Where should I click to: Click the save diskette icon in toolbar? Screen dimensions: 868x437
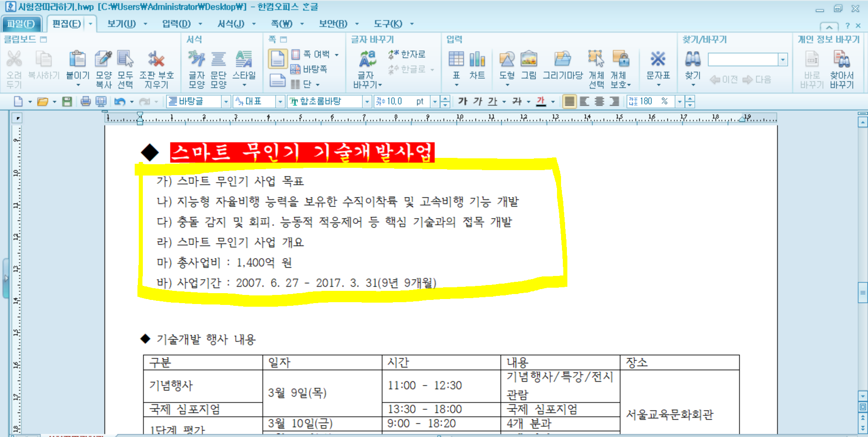point(67,101)
